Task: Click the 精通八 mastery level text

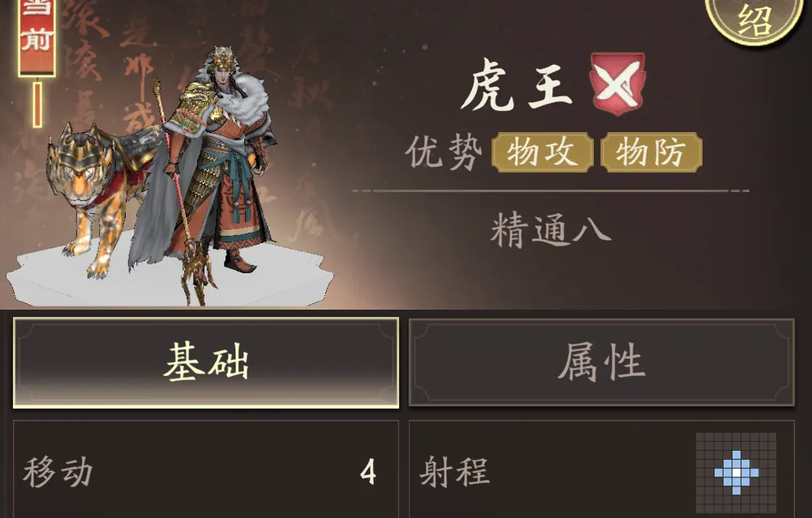Action: pyautogui.click(x=551, y=229)
